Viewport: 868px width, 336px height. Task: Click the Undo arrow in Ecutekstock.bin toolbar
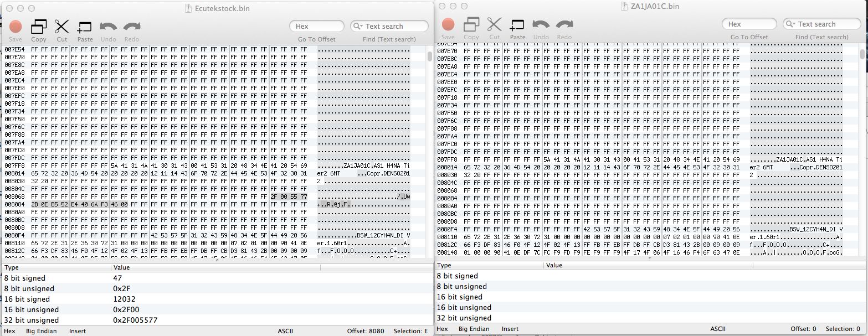coord(108,27)
